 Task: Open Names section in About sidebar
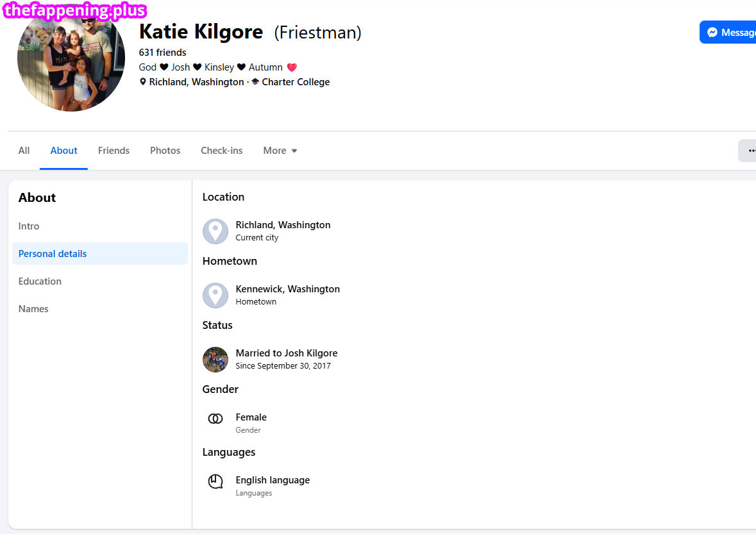click(x=33, y=309)
